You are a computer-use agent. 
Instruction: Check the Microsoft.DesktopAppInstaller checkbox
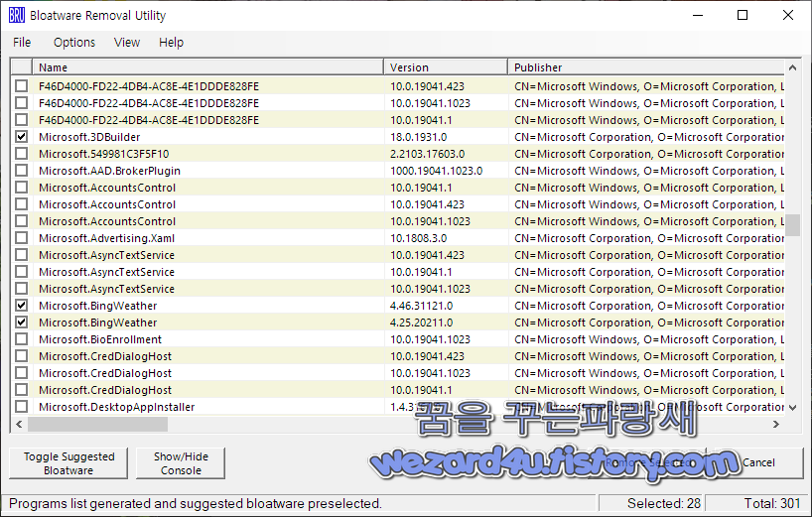21,407
